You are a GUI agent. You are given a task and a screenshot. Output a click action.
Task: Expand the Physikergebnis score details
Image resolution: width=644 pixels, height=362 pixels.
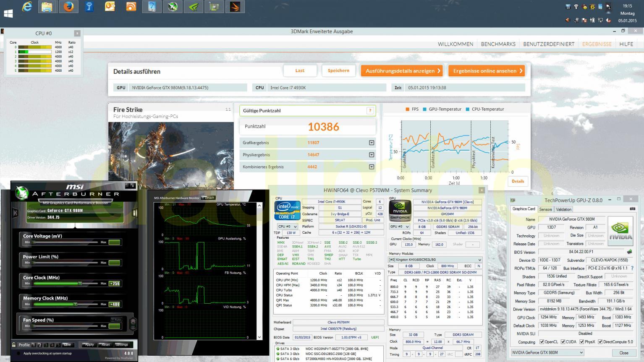[372, 155]
